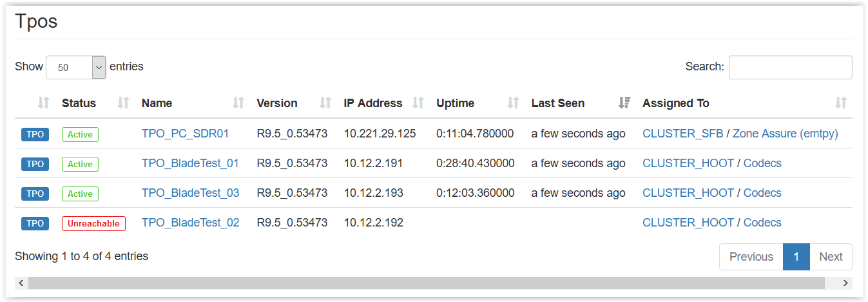
Task: Click the Uptime column sort icon
Action: 513,103
